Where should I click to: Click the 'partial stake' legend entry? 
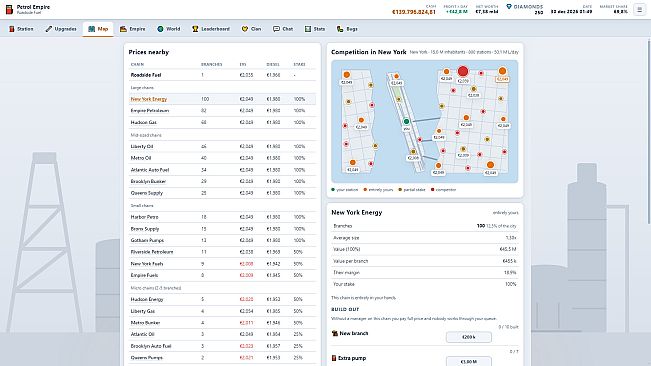pos(412,190)
